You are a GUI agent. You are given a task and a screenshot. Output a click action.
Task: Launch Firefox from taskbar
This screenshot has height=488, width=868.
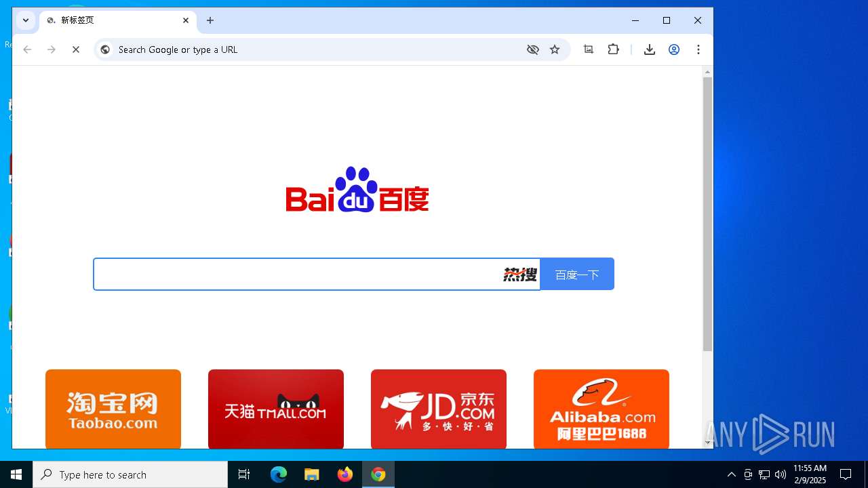(x=344, y=474)
